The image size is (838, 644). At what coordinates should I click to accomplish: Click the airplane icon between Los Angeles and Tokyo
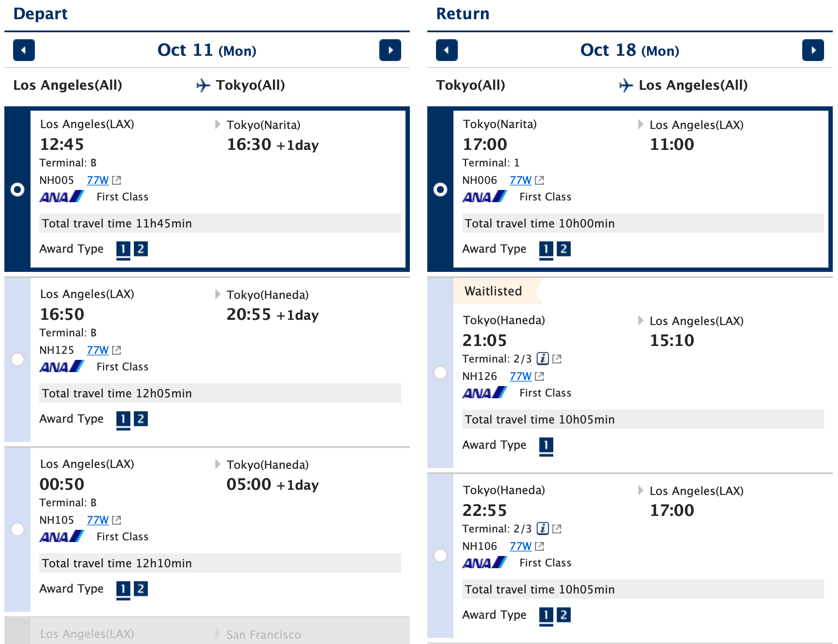(x=203, y=85)
